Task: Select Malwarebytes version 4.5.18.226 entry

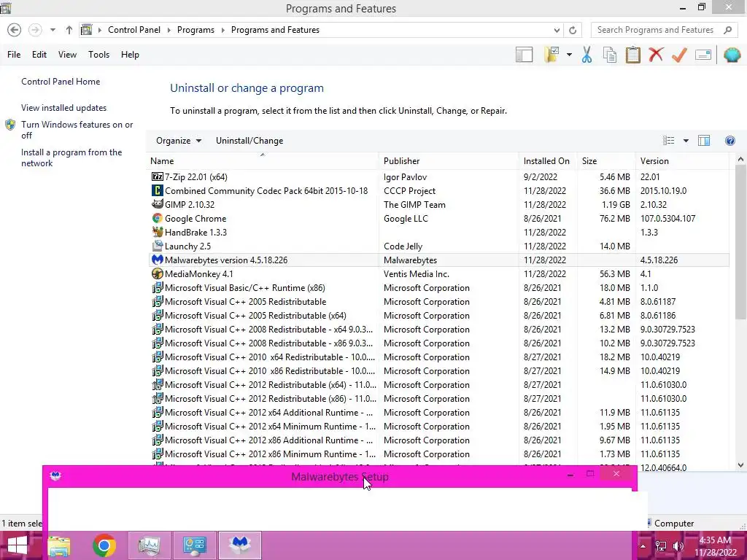Action: tap(438, 260)
